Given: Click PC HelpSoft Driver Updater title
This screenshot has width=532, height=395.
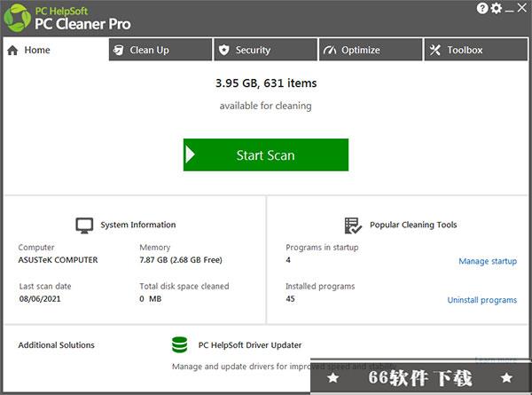Looking at the screenshot, I should 250,345.
